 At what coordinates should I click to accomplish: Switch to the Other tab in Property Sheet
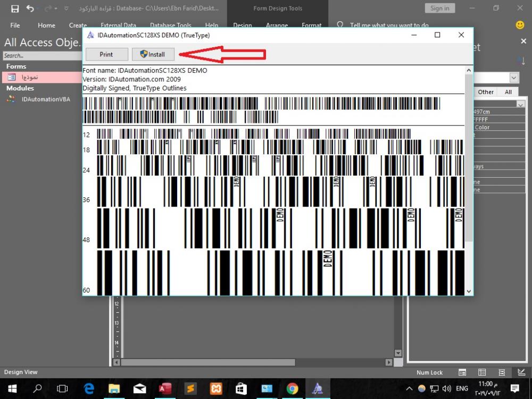tap(486, 92)
